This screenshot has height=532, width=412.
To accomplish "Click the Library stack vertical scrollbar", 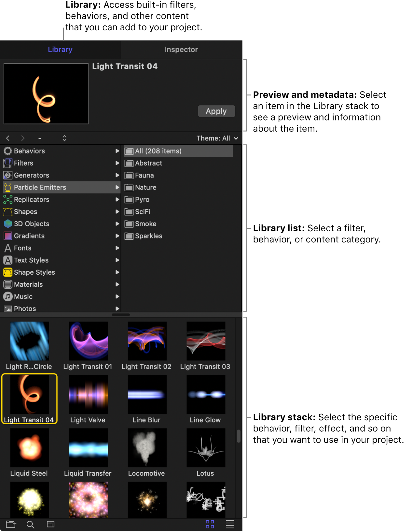I will coord(239,436).
